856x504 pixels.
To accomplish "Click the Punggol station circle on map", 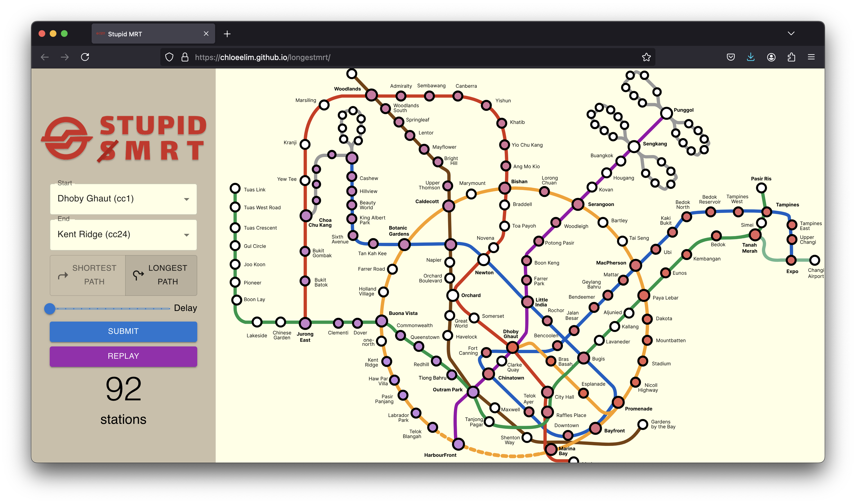I will 667,113.
